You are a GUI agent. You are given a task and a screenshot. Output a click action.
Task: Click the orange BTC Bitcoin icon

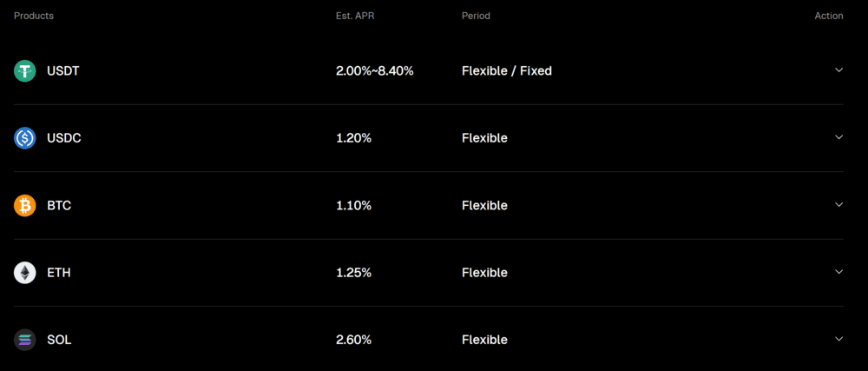click(x=25, y=206)
